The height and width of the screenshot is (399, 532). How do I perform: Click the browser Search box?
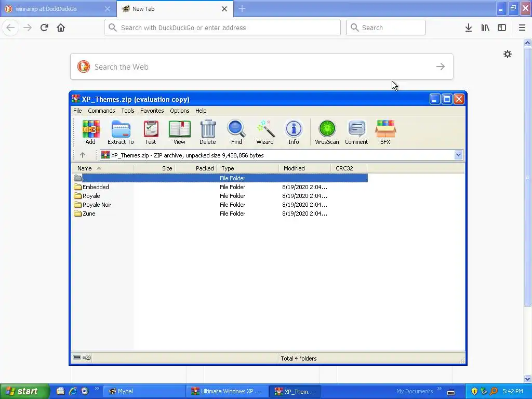[x=385, y=28]
